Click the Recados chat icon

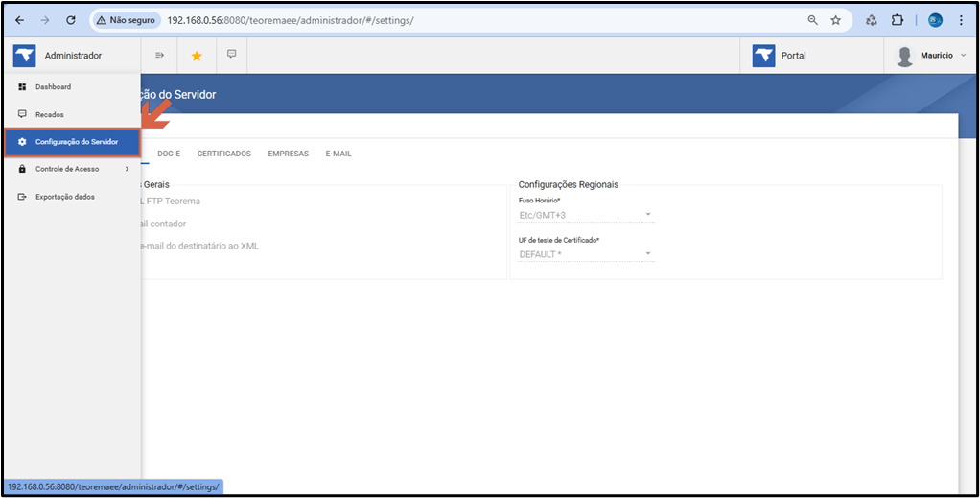point(22,114)
